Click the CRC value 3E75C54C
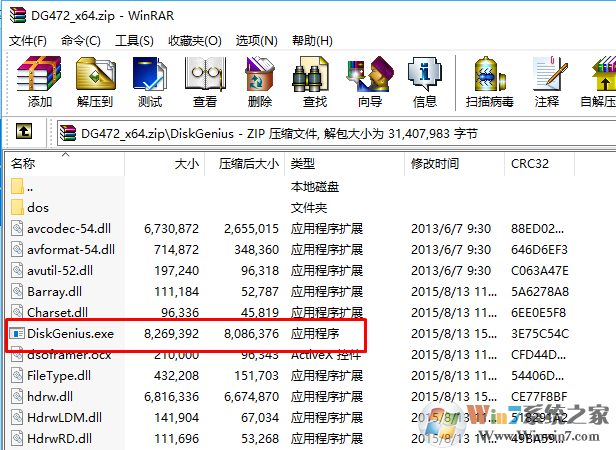The height and width of the screenshot is (450, 616). pyautogui.click(x=540, y=334)
